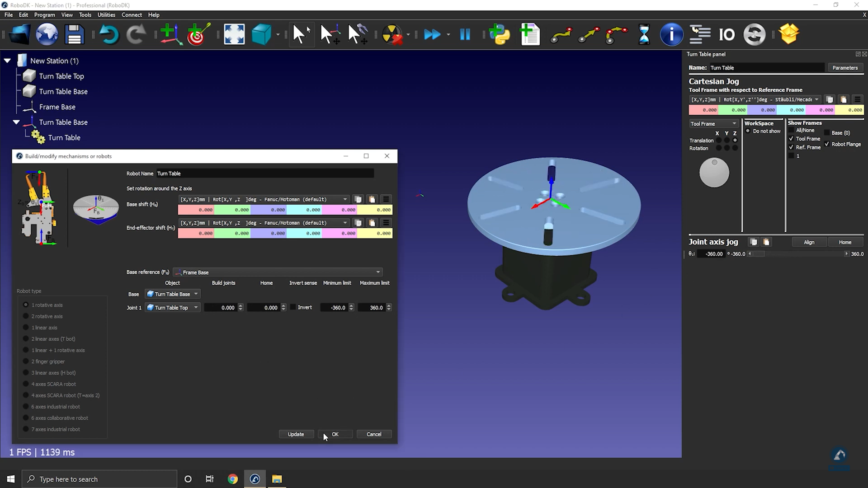The image size is (868, 488).
Task: Toggle the Tool Frame checkbox in Show Frames
Action: pos(791,139)
